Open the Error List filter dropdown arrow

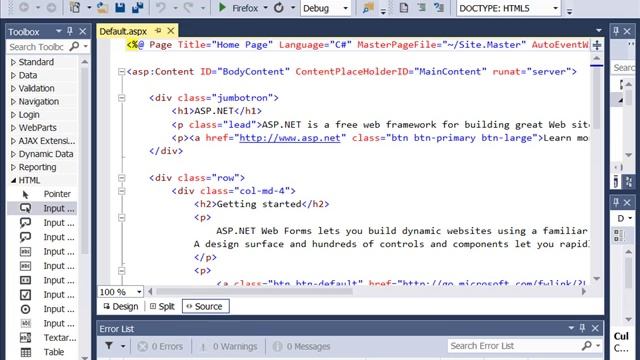click(123, 347)
